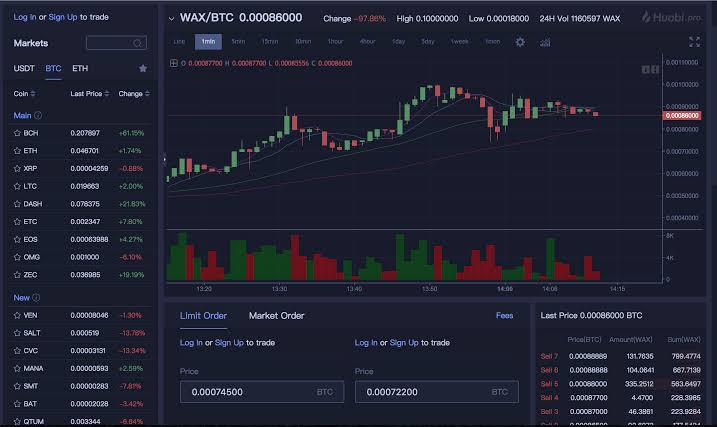Viewport: 717px width, 427px height.
Task: Switch to ETH markets tab
Action: click(x=80, y=69)
